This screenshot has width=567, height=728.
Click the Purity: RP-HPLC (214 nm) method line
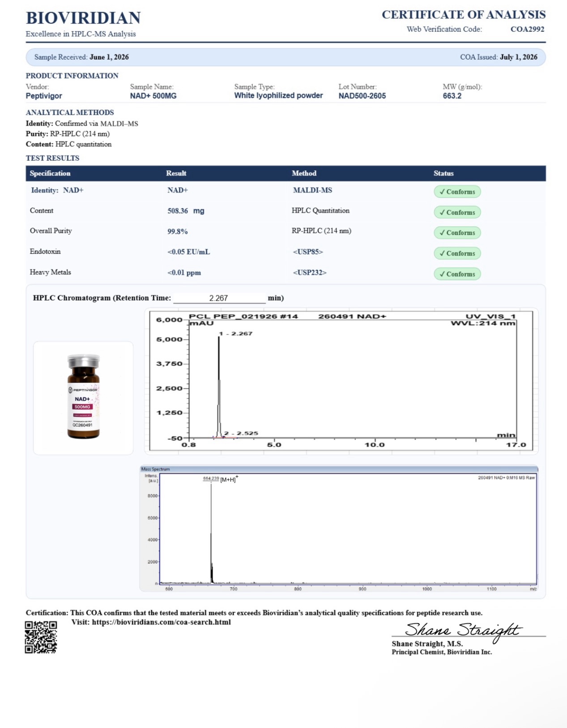[x=68, y=134]
